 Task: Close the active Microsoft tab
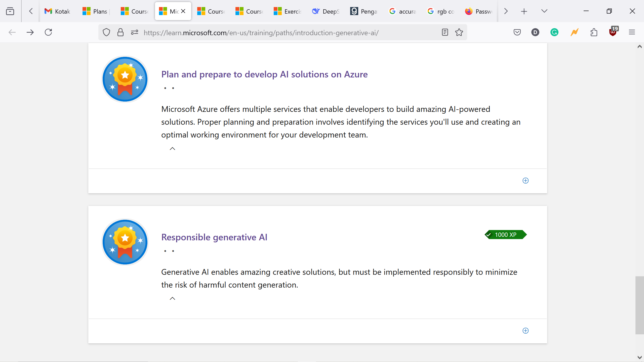pos(183,11)
